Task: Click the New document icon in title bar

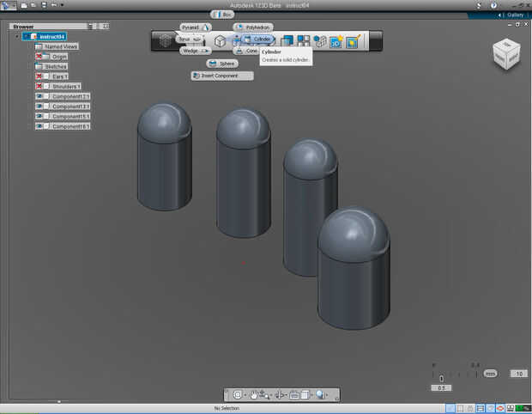Action: (24, 5)
